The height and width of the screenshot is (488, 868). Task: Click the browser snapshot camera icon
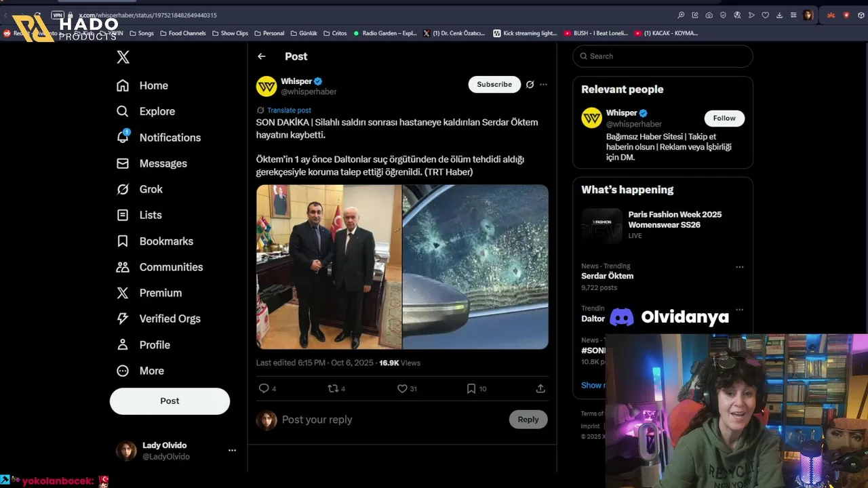709,15
